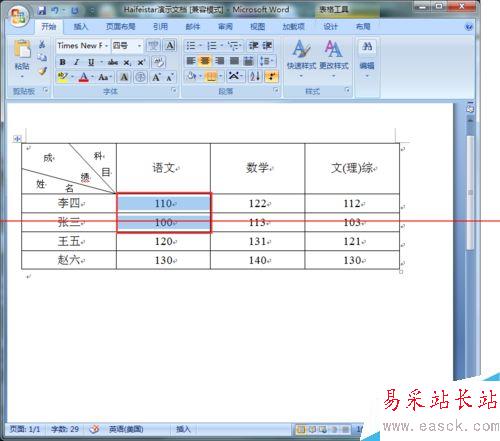The height and width of the screenshot is (441, 500).
Task: Toggle Bold formatting
Action: pos(62,62)
